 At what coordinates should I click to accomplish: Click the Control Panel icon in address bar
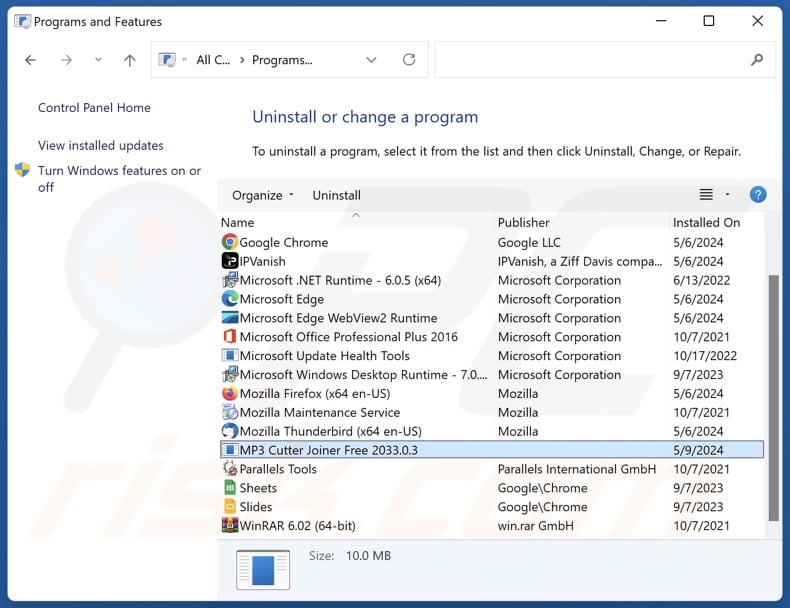pos(167,60)
